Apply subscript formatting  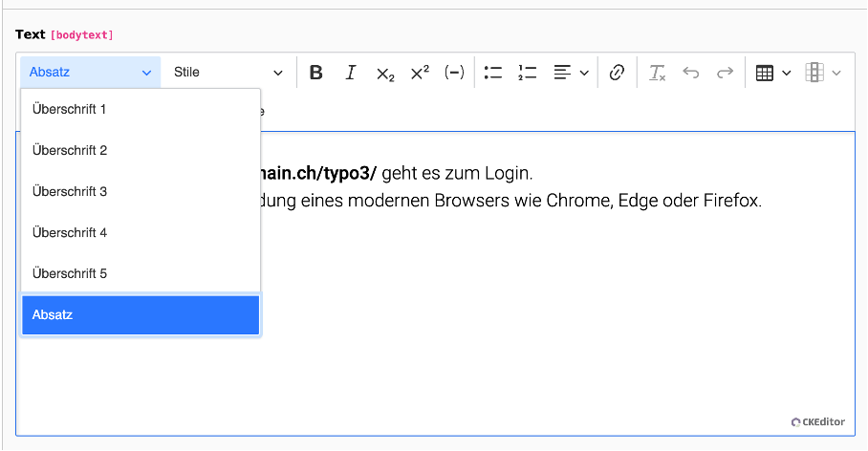385,73
